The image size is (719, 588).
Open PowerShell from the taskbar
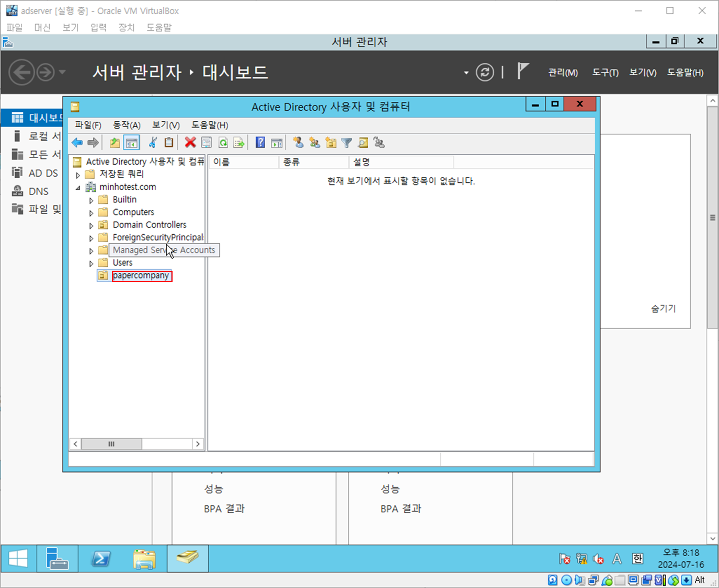(101, 559)
